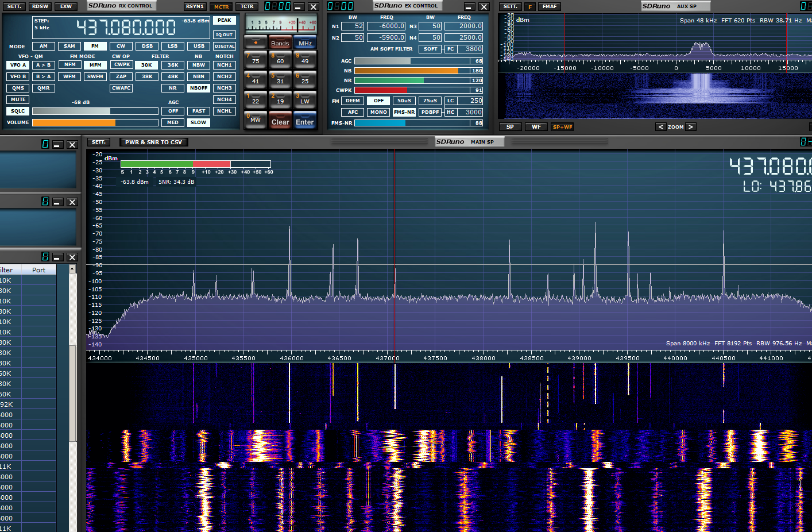The image size is (812, 532).
Task: Choose WFM in FM MODE
Action: [69, 76]
